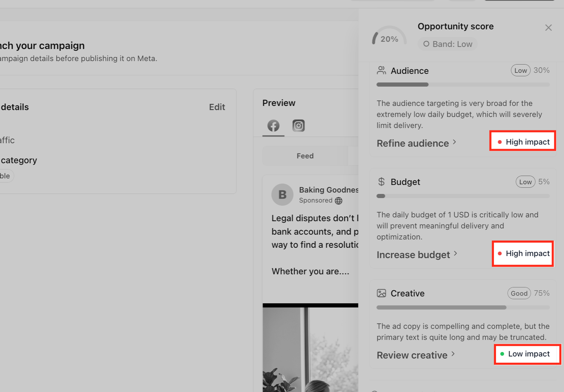This screenshot has width=564, height=392.
Task: Click the Budget 5% progress bar
Action: 463,196
